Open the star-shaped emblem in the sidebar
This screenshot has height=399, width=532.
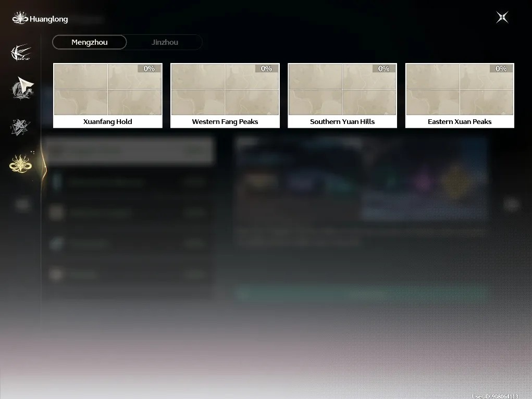20,127
